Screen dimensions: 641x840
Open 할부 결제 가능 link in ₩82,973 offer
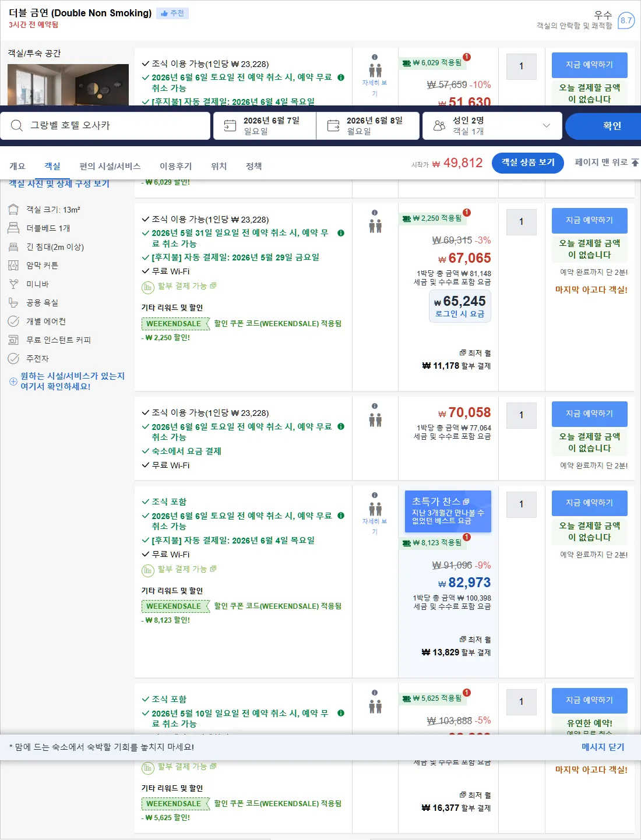186,569
